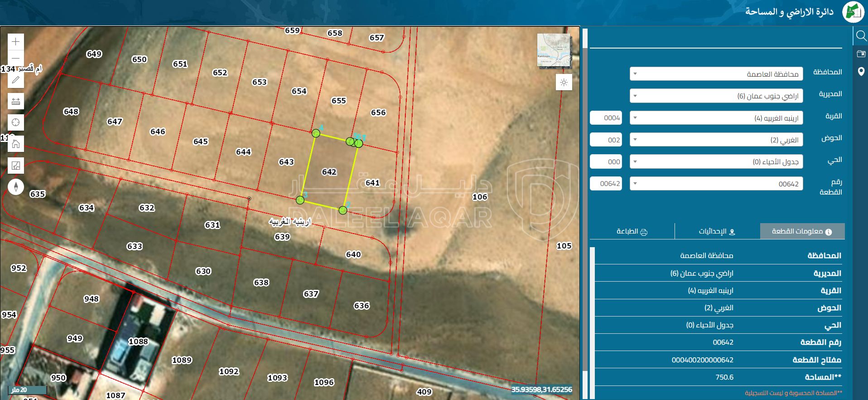
Task: Switch to the الإحداثيات coordinates tab
Action: pos(717,231)
